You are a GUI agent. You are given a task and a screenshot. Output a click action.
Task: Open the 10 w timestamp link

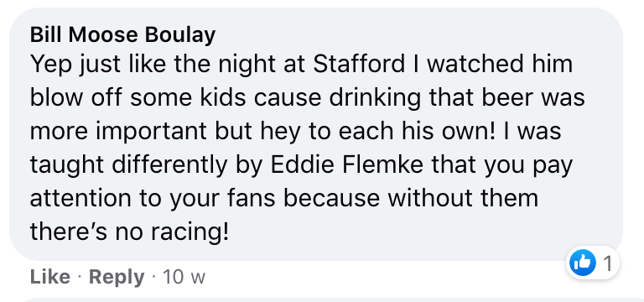pyautogui.click(x=184, y=277)
